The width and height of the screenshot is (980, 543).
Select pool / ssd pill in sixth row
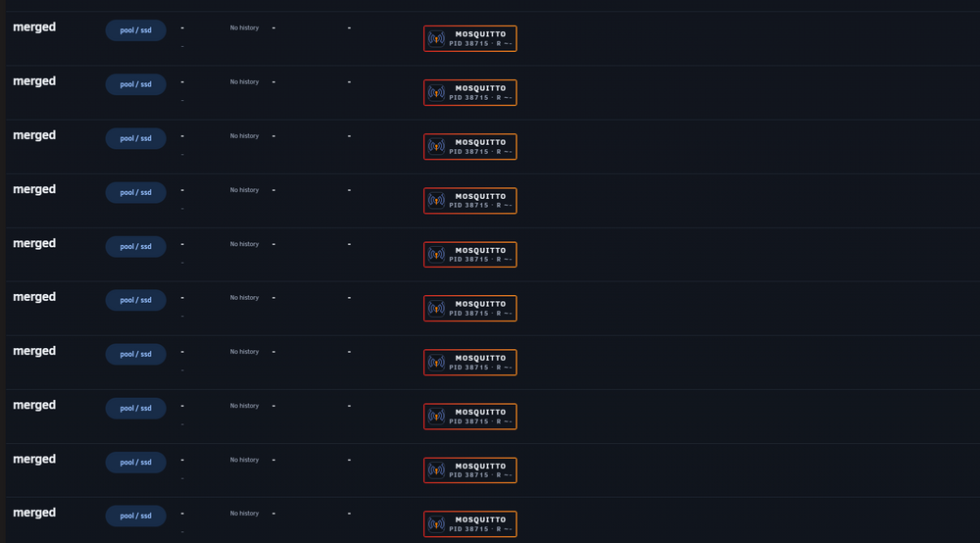pyautogui.click(x=135, y=300)
